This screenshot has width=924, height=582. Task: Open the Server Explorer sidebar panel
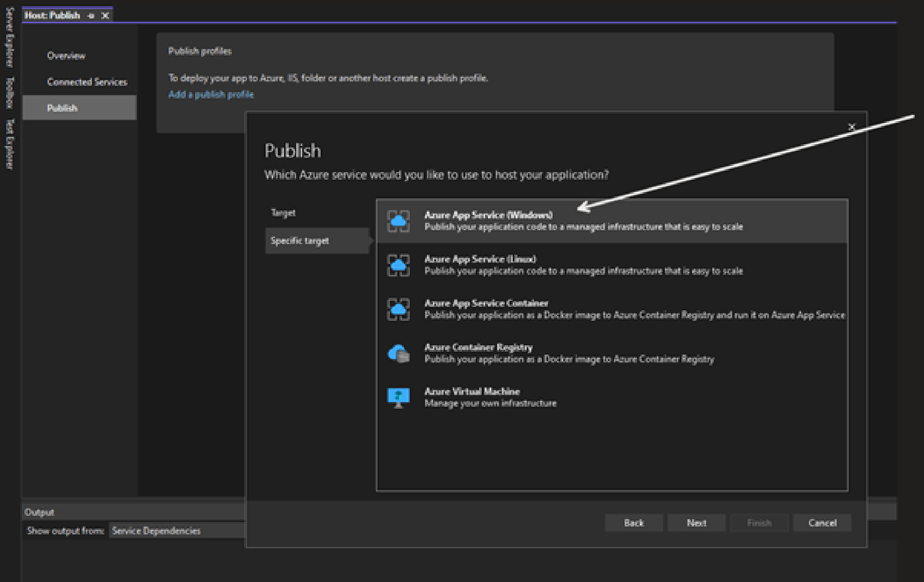pos(7,32)
